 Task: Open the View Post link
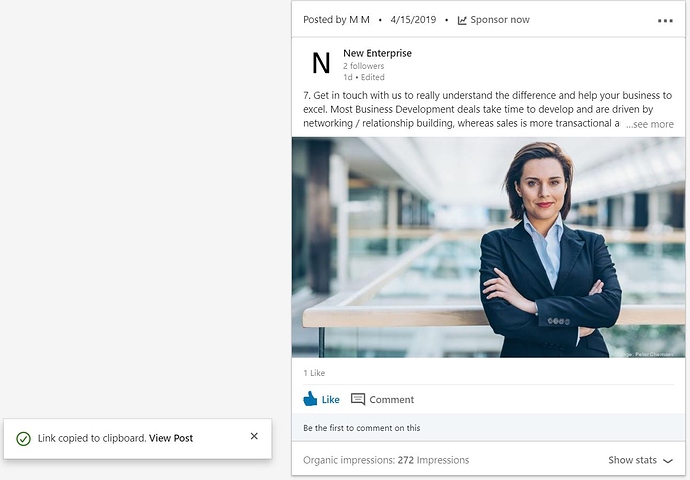[x=171, y=438]
